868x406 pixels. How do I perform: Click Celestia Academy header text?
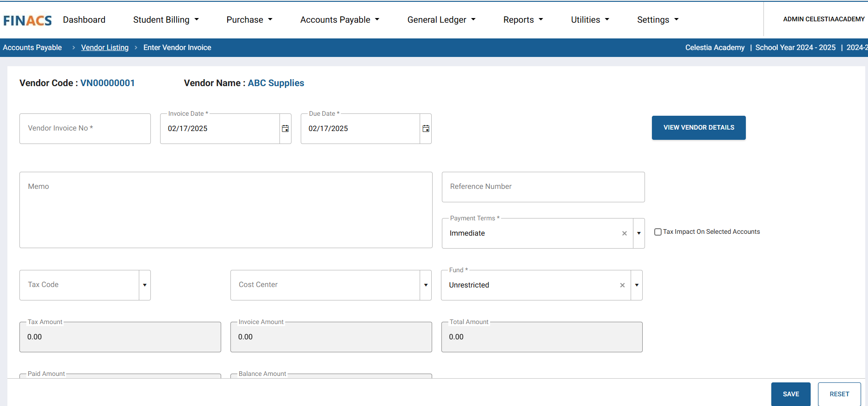pyautogui.click(x=715, y=48)
